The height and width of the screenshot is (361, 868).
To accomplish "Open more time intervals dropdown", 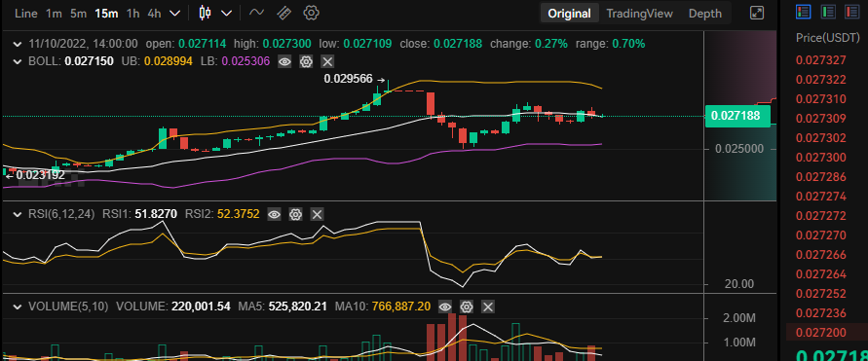I will tap(175, 13).
